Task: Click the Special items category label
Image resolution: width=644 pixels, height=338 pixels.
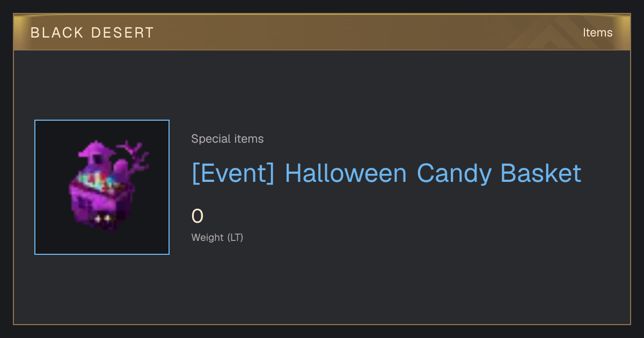Action: tap(228, 139)
